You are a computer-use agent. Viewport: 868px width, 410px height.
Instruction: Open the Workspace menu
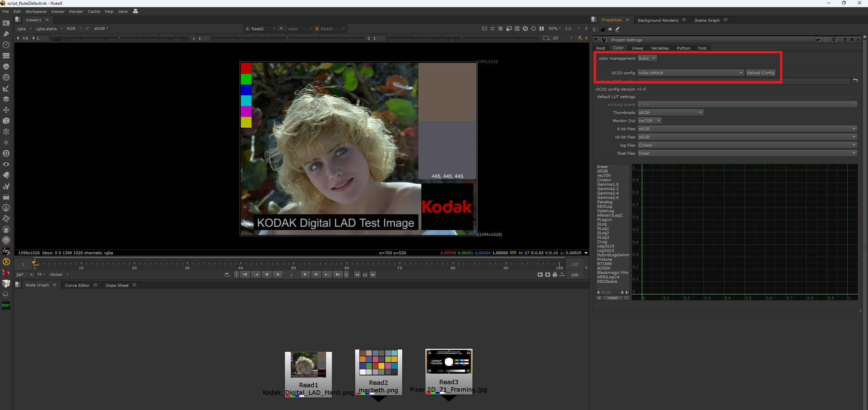tap(36, 11)
